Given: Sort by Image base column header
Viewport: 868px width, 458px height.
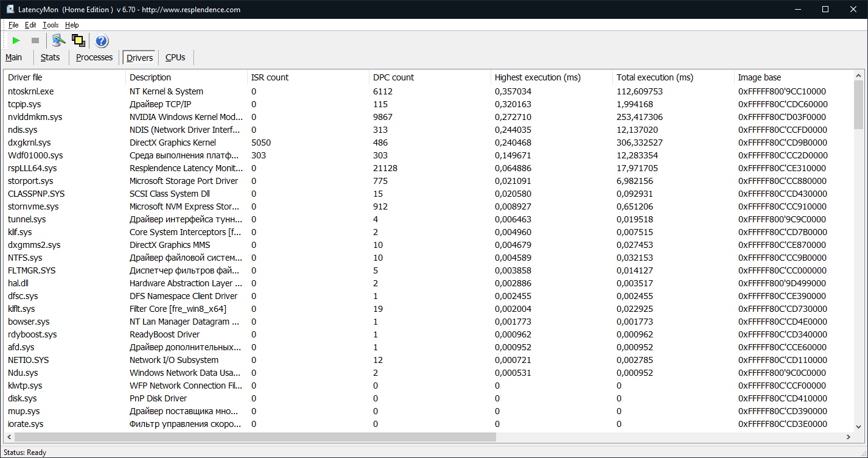Looking at the screenshot, I should (794, 77).
